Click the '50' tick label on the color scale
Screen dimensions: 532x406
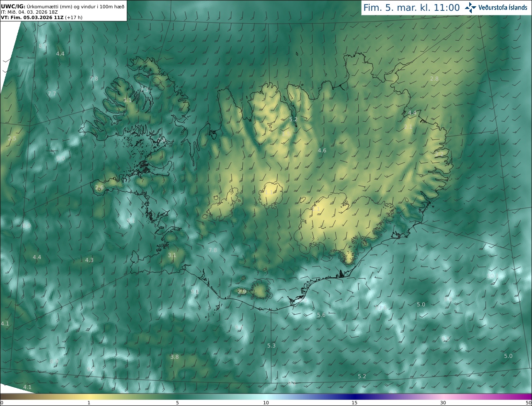click(x=528, y=403)
